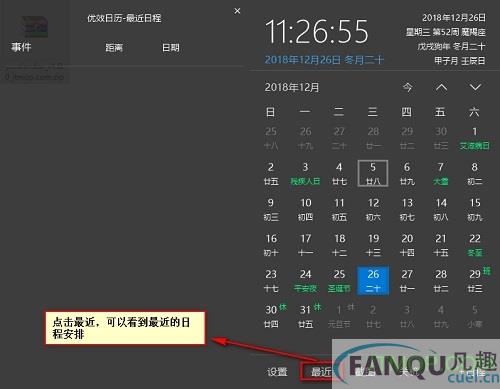This screenshot has width=500, height=389.
Task: Select December 24 平安夜
Action: [305, 281]
